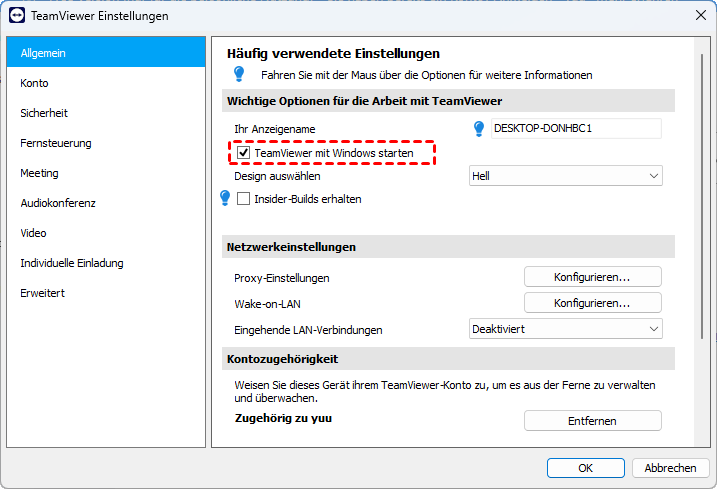The width and height of the screenshot is (717, 489).
Task: Enable the 'Insider-Builds erhalten' checkbox
Action: [x=243, y=199]
